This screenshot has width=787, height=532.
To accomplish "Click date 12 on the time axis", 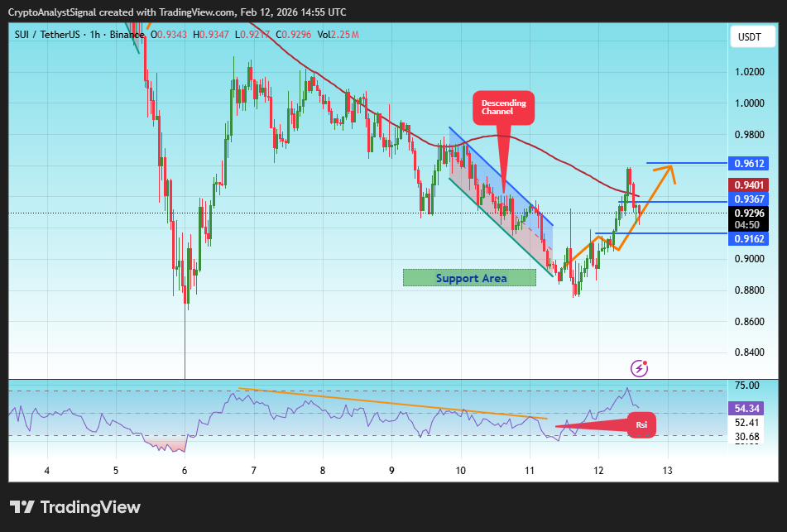I will click(x=598, y=471).
